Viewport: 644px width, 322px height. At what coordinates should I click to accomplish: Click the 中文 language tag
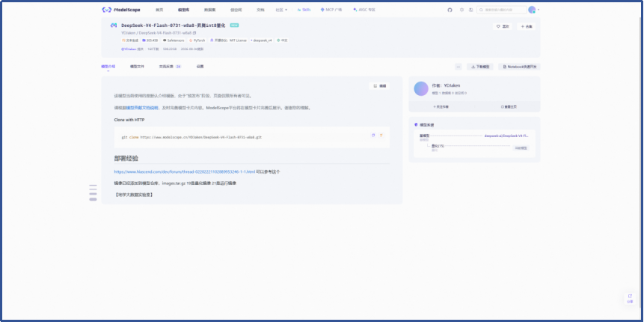282,40
